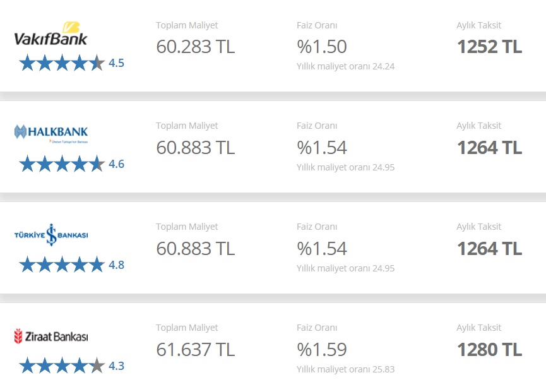The width and height of the screenshot is (546, 392).
Task: Open the Halkbank logo
Action: click(51, 134)
